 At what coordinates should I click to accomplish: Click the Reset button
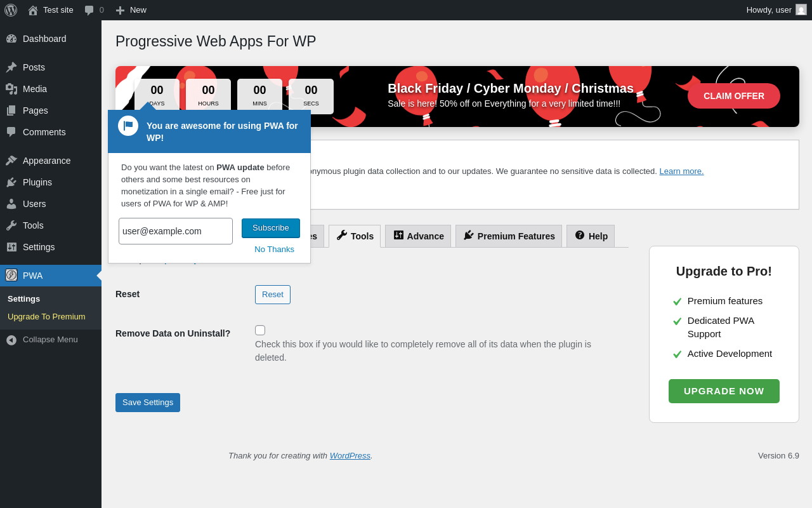[x=273, y=295]
